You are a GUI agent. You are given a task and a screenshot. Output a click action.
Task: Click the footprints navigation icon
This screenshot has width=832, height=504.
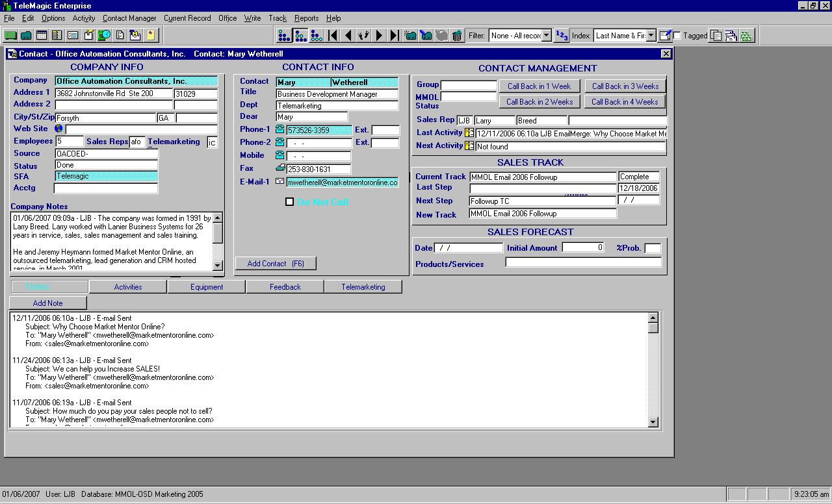tap(363, 36)
